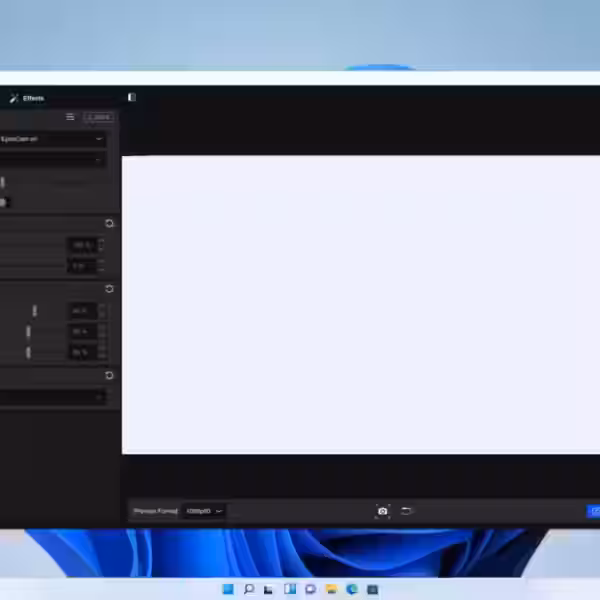Reset the third settings section
Image resolution: width=600 pixels, height=600 pixels.
pos(109,376)
